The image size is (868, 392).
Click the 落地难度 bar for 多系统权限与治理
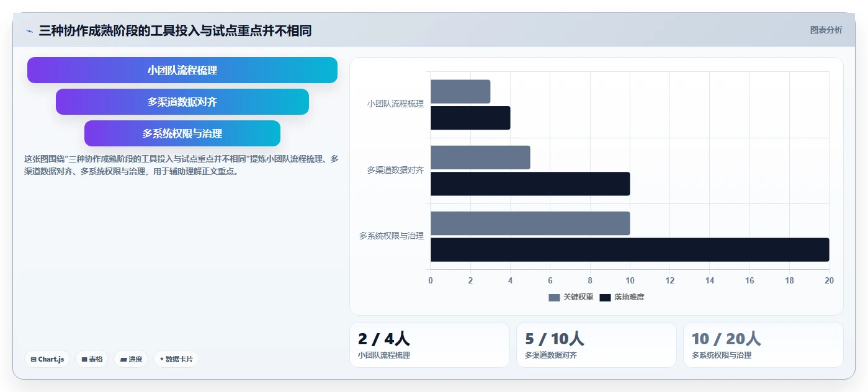click(x=630, y=249)
